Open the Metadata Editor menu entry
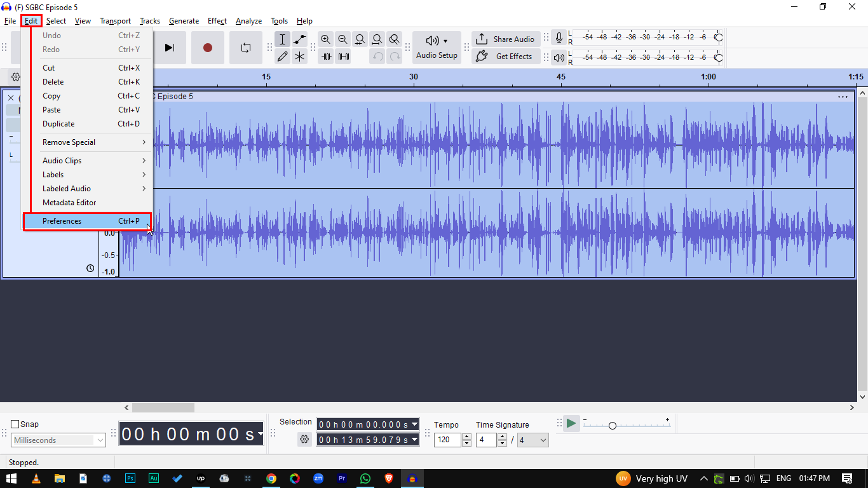Image resolution: width=868 pixels, height=488 pixels. coord(69,203)
